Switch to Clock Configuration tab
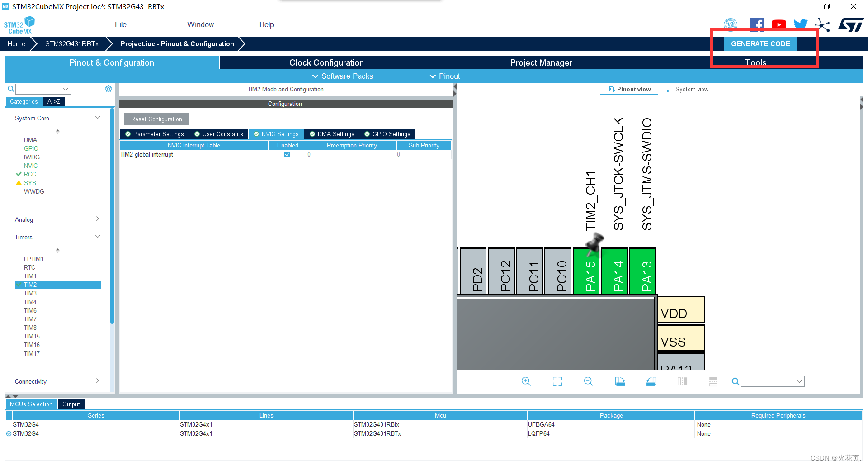Screen dimensions: 868x466 pos(326,62)
